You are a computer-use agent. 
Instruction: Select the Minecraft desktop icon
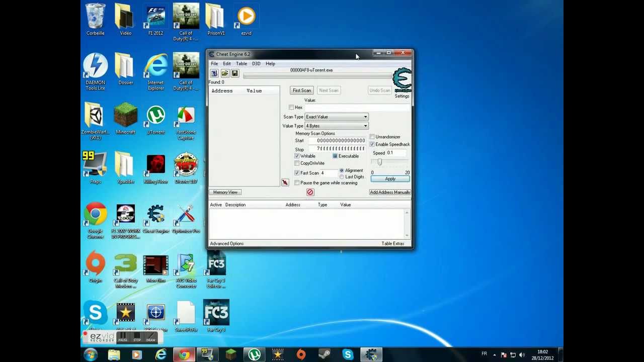(x=126, y=119)
